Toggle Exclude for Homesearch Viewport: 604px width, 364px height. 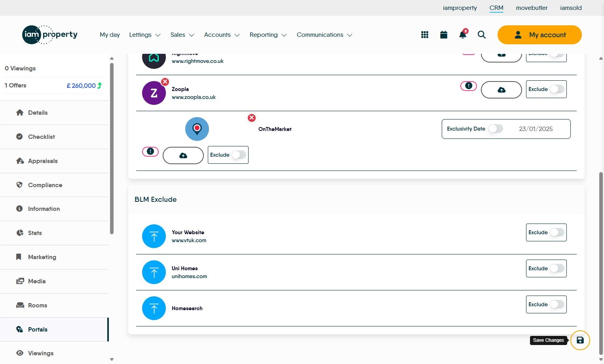click(x=557, y=304)
